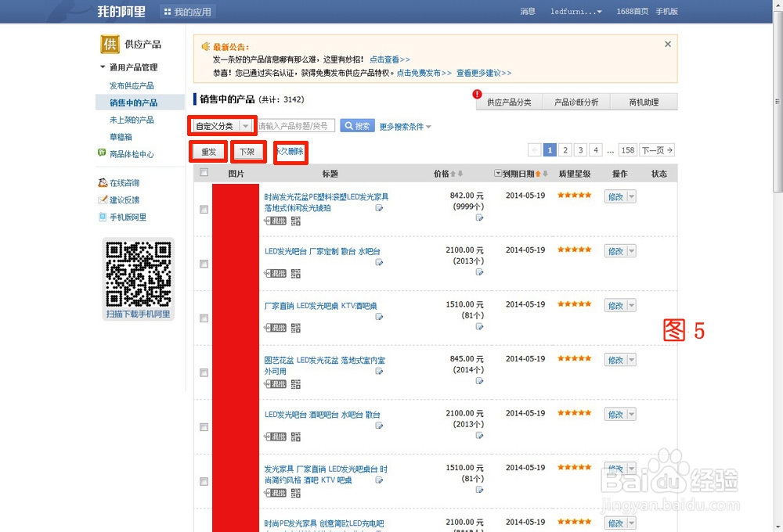This screenshot has width=783, height=532.
Task: Click the 下架 button
Action: click(247, 152)
